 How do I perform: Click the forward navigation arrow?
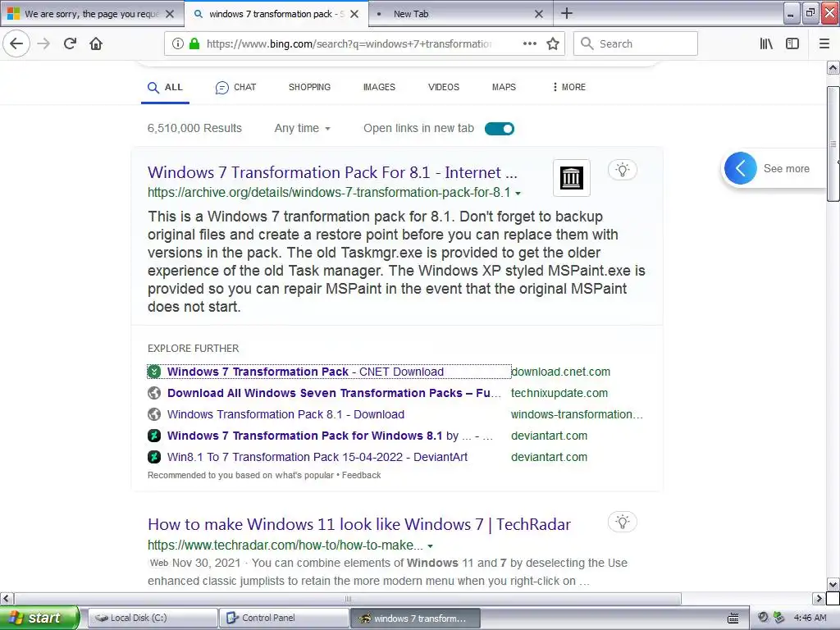pos(43,43)
